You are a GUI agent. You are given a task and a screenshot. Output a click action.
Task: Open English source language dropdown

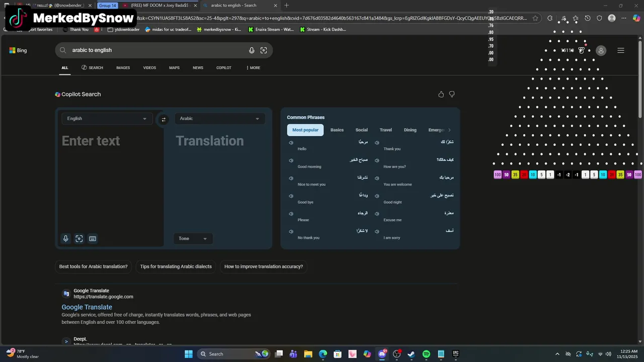pyautogui.click(x=107, y=119)
